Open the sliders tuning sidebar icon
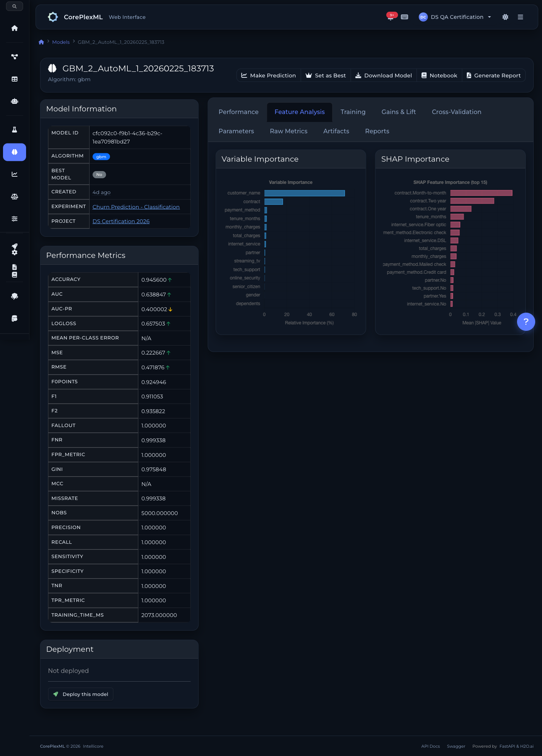The height and width of the screenshot is (756, 542). click(x=14, y=219)
